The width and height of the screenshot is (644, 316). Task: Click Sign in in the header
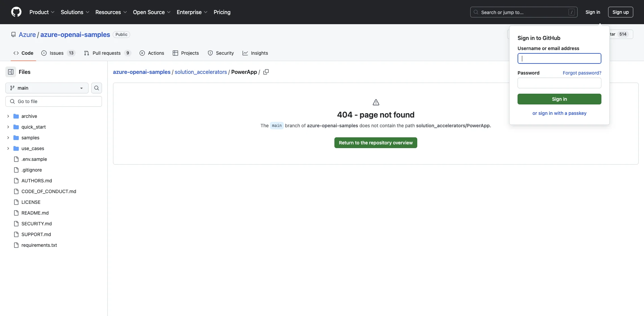pyautogui.click(x=593, y=12)
